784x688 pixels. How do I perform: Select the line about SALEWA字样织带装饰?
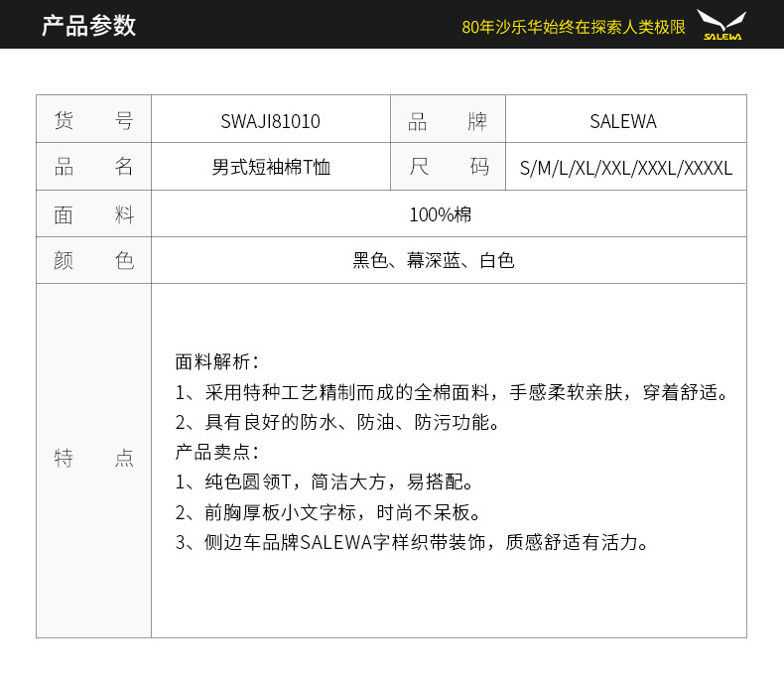tap(413, 542)
